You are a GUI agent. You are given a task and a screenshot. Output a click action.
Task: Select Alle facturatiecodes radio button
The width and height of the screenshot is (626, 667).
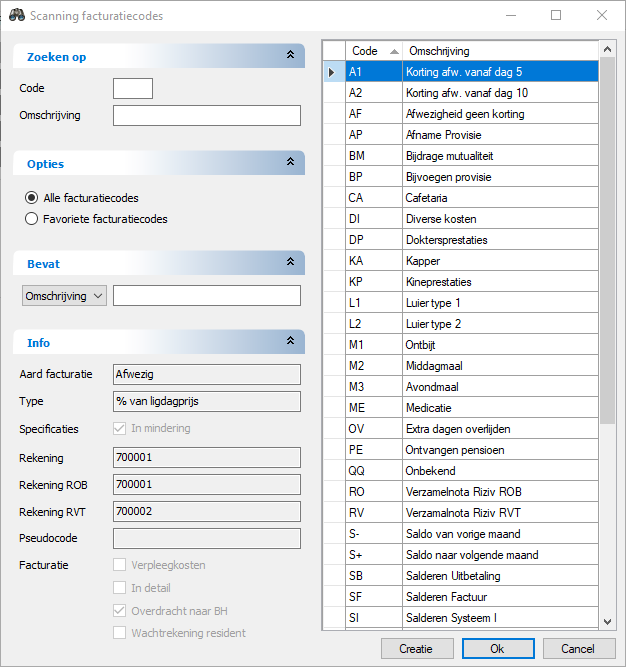(x=32, y=198)
